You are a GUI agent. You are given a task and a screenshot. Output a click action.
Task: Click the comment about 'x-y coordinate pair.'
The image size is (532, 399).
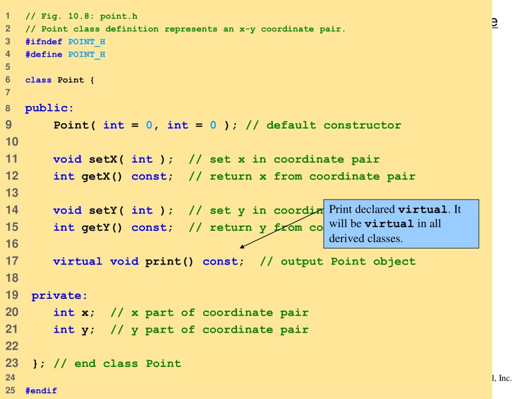pos(185,29)
